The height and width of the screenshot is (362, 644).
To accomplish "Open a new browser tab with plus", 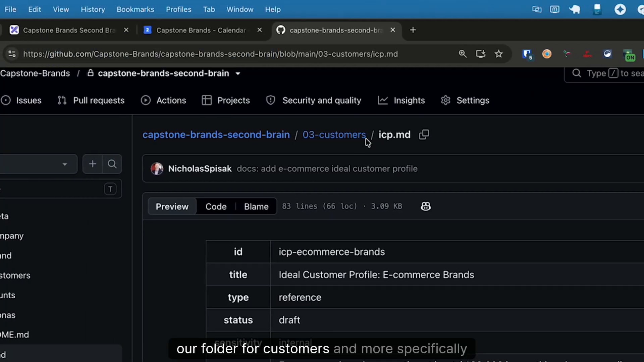I will click(413, 30).
